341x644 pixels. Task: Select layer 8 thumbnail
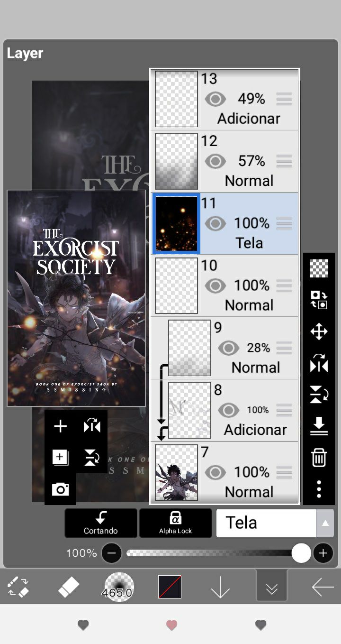pyautogui.click(x=189, y=410)
